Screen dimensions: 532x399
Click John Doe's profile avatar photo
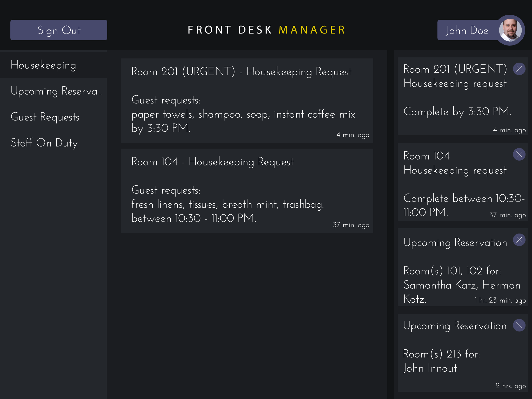(510, 30)
